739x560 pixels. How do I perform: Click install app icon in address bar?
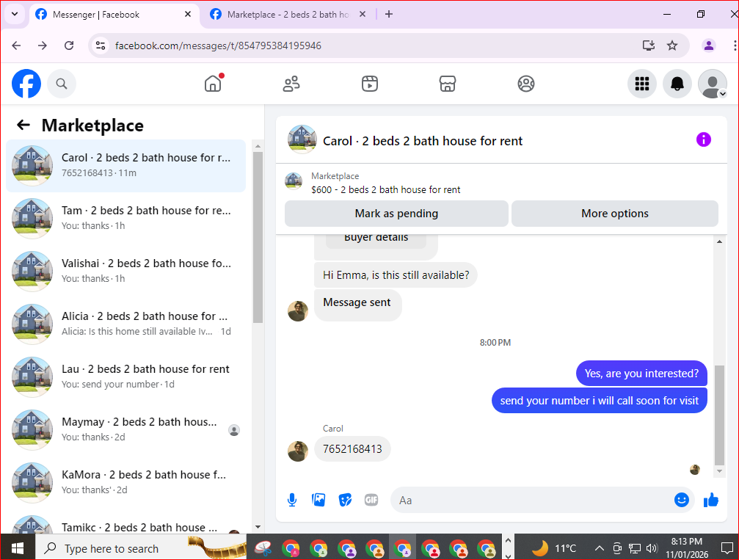point(649,46)
